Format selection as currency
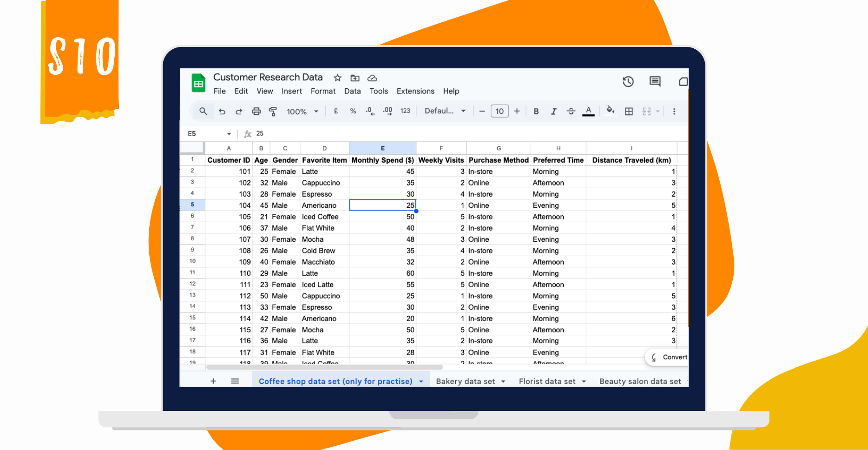 tap(335, 111)
